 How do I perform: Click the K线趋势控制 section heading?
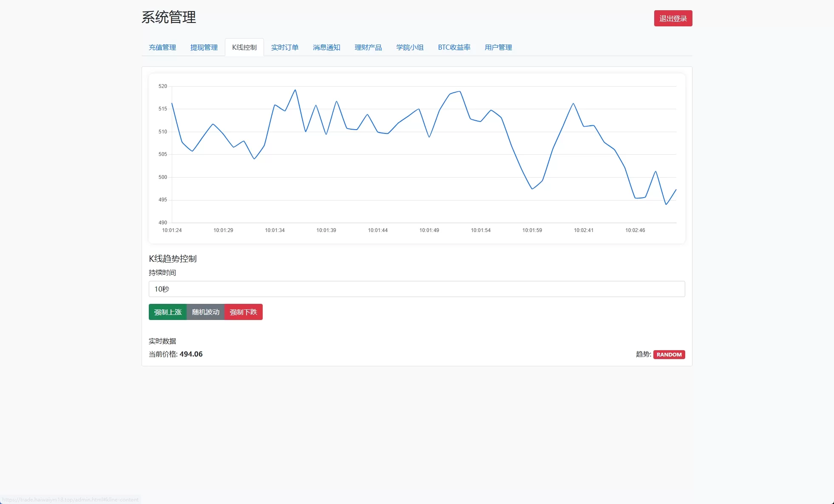pyautogui.click(x=172, y=258)
